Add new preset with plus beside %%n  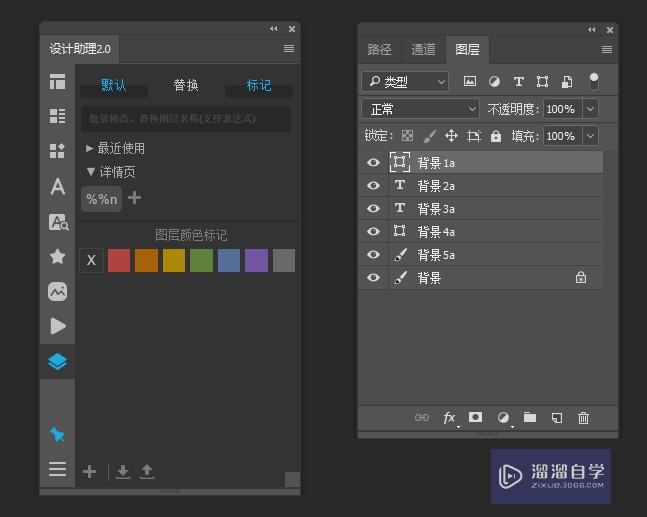click(135, 198)
